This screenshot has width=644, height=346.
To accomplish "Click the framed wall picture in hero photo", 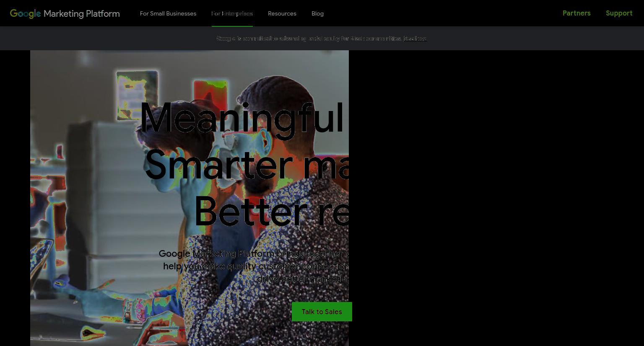I will (x=137, y=95).
